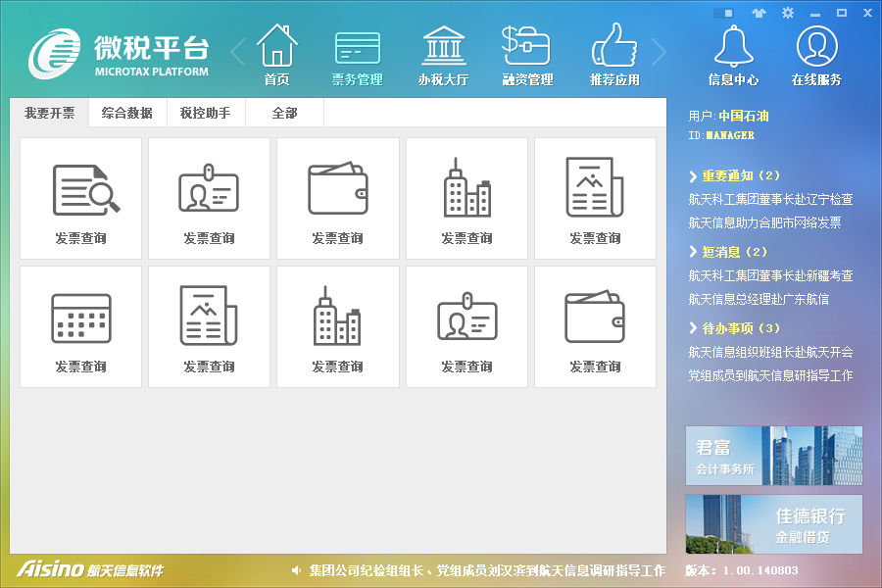Expand the 待办事项 (3) section
This screenshot has height=588, width=882.
735,328
